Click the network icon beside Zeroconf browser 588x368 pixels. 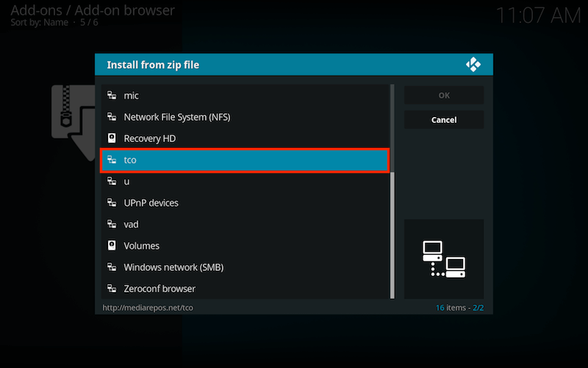point(112,289)
